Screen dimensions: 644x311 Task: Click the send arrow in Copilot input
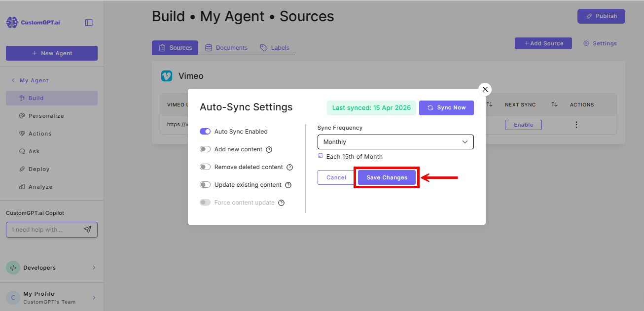pos(87,229)
